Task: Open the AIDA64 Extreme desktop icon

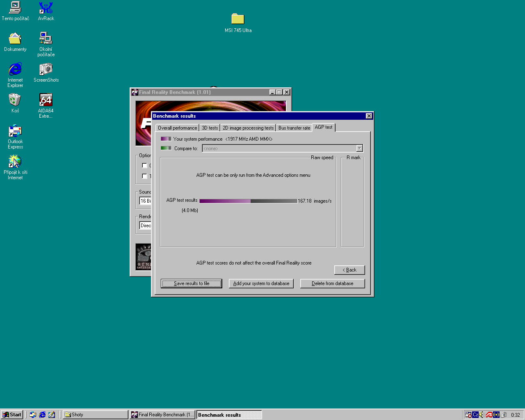Action: (46, 100)
